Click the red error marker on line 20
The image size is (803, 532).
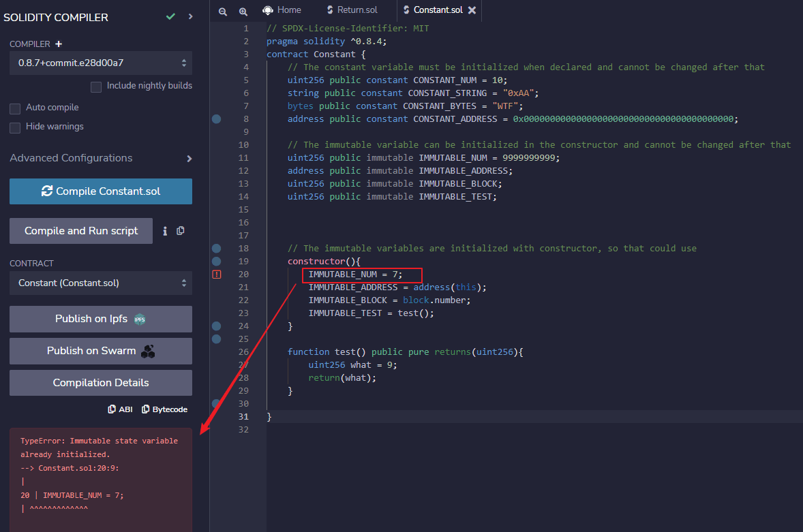pyautogui.click(x=217, y=275)
